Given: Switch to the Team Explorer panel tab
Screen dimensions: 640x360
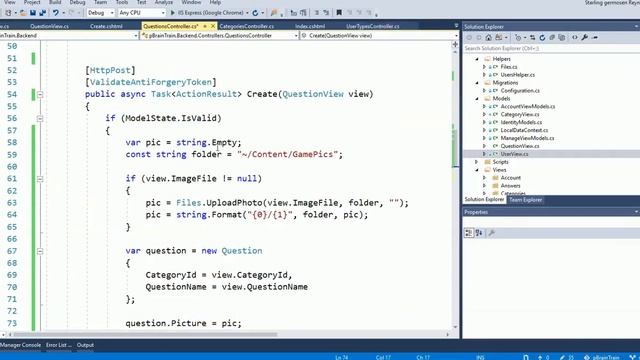Looking at the screenshot, I should (x=526, y=200).
